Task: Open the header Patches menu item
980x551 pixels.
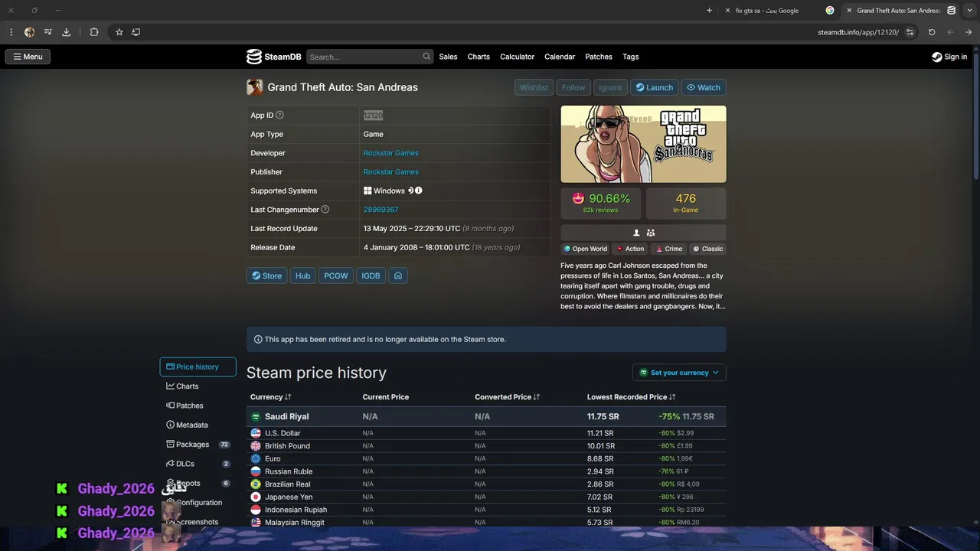Action: 599,57
